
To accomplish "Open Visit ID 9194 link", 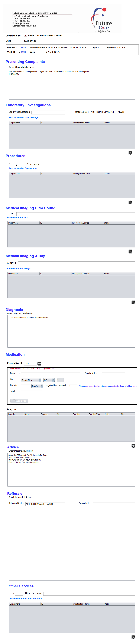I will (x=23, y=52).
